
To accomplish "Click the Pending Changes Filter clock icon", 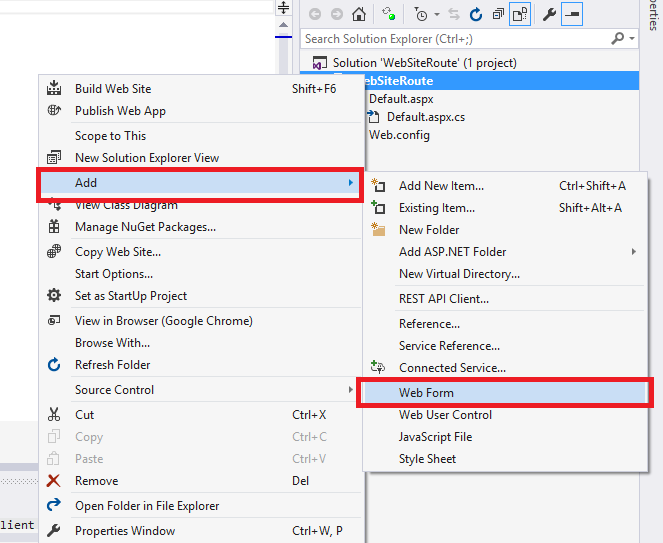I will (x=421, y=15).
